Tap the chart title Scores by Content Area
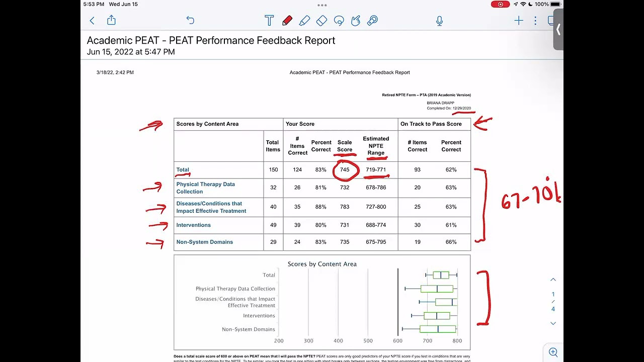 click(x=322, y=264)
